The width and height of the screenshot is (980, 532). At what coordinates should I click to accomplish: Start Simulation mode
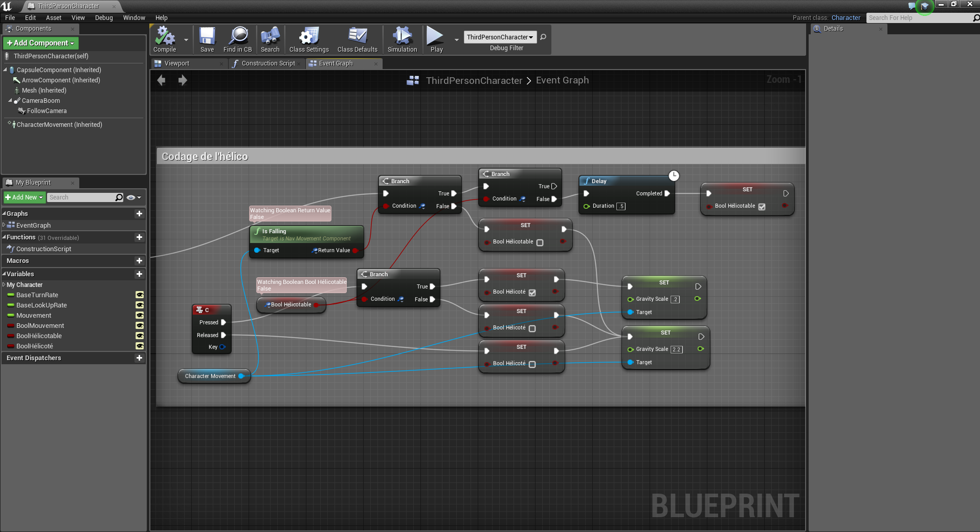tap(402, 40)
